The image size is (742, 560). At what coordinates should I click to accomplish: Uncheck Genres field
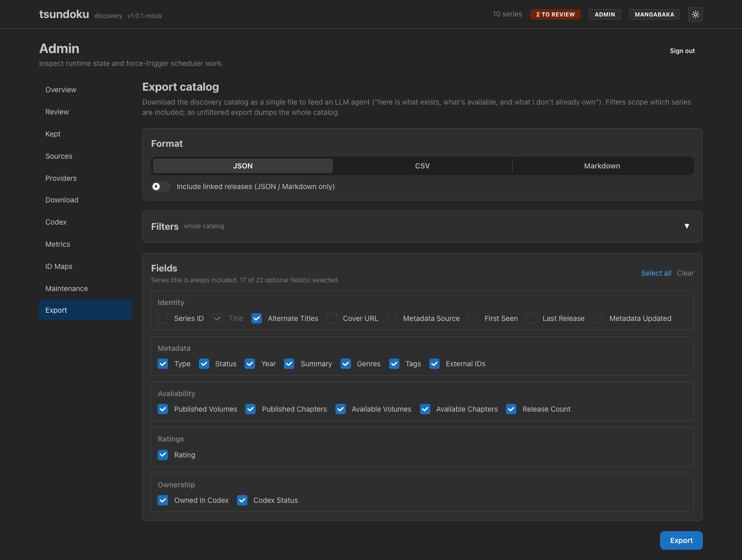346,364
